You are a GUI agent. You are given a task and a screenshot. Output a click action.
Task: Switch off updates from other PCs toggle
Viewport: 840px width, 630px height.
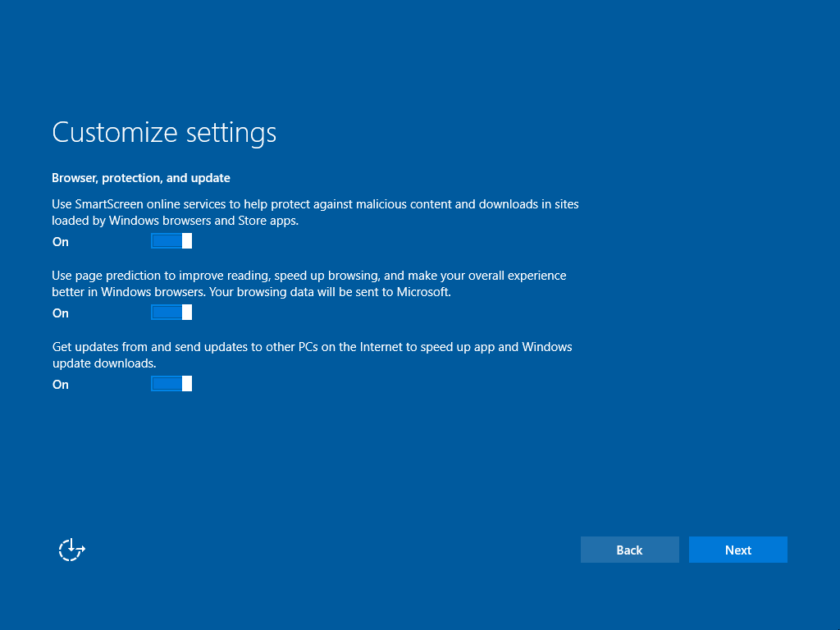point(171,384)
